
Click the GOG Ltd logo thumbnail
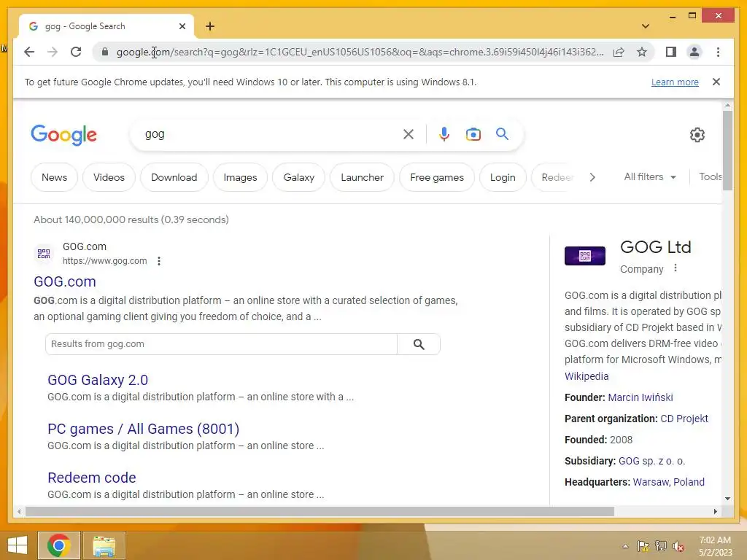pyautogui.click(x=584, y=256)
